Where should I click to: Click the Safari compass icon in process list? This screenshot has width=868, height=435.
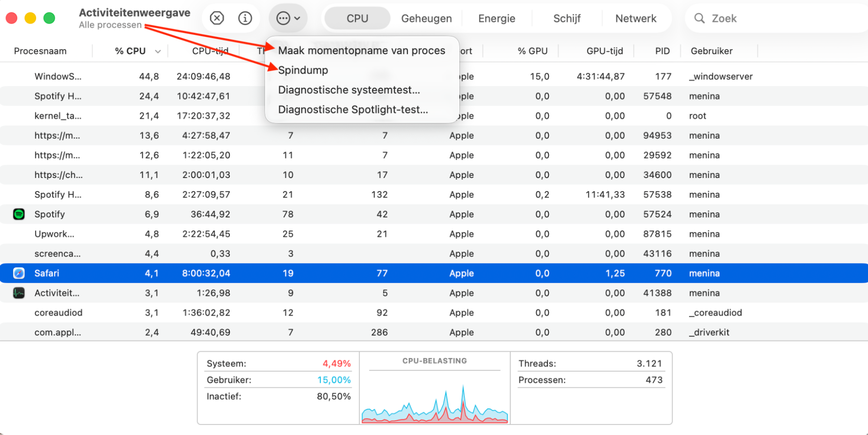point(18,273)
